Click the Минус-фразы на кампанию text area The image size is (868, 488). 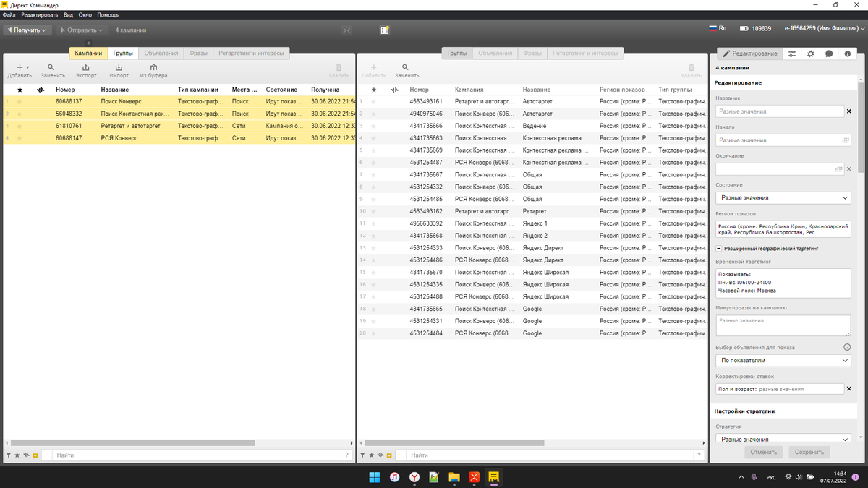tap(783, 325)
